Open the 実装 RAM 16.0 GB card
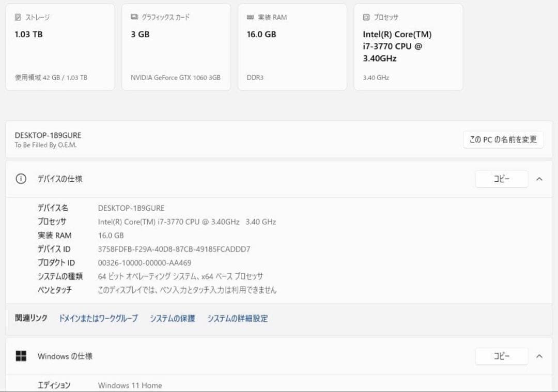The image size is (558, 392). pos(292,47)
